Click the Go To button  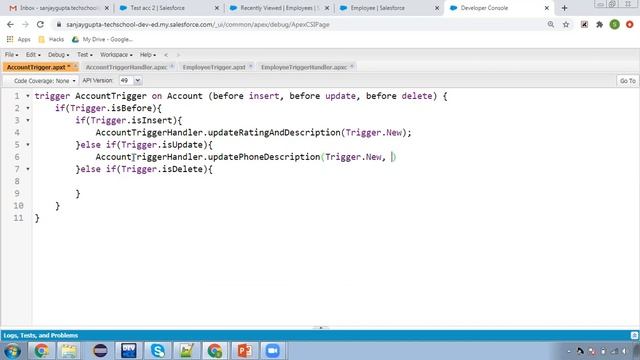(627, 81)
